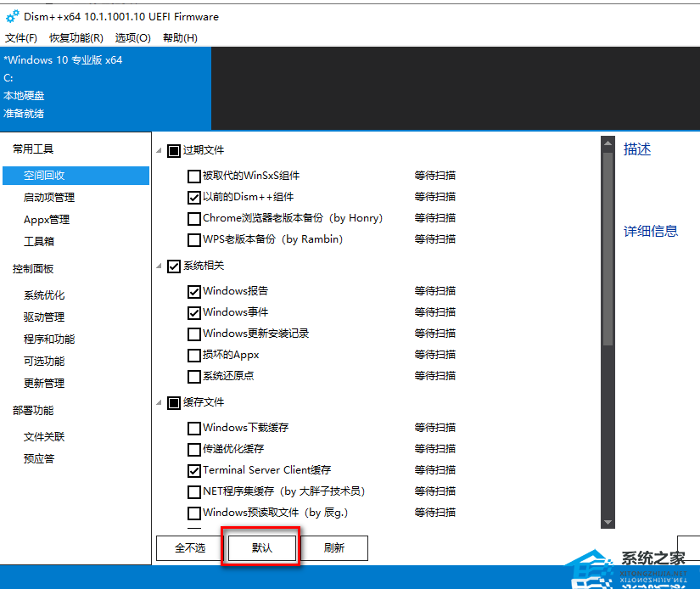The height and width of the screenshot is (589, 700).
Task: Check 被取代的WinSxS组件
Action: 194,177
